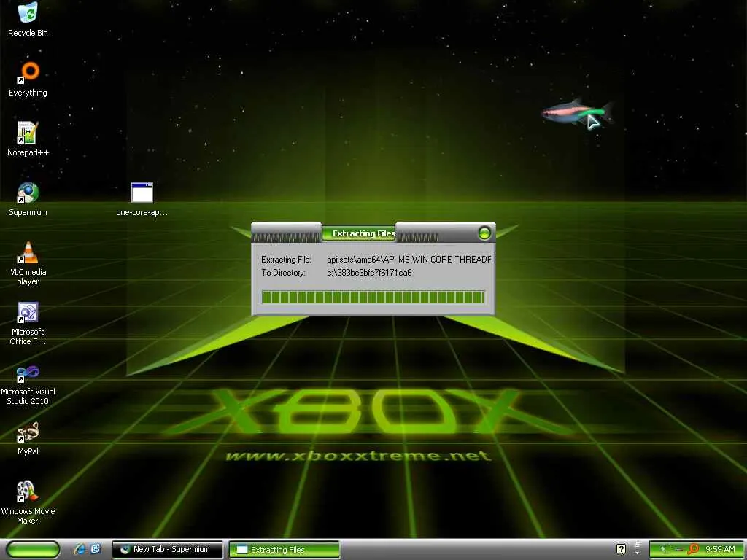Viewport: 747px width, 560px height.
Task: Select the MyPal browser desktop icon
Action: [x=28, y=432]
